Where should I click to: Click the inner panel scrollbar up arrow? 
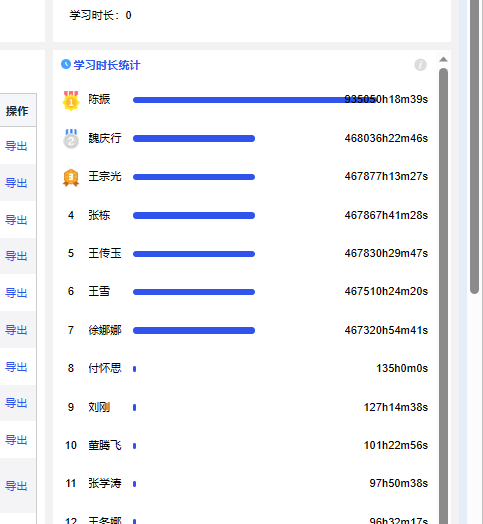443,59
